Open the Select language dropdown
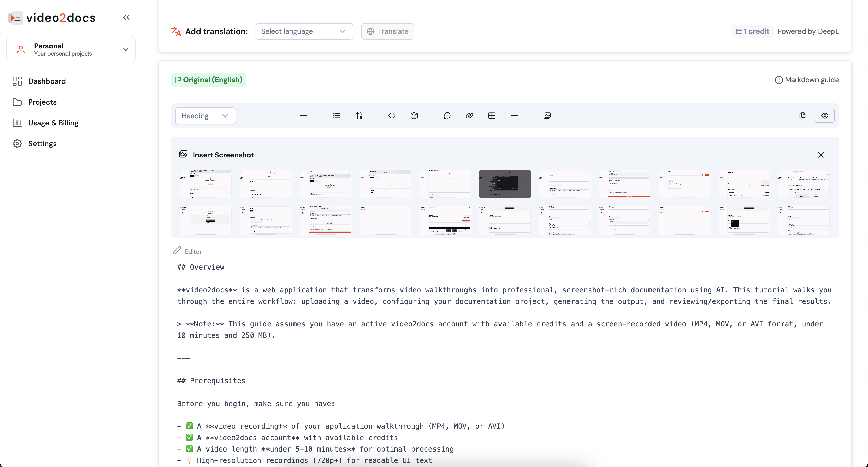The height and width of the screenshot is (467, 868). click(x=304, y=31)
